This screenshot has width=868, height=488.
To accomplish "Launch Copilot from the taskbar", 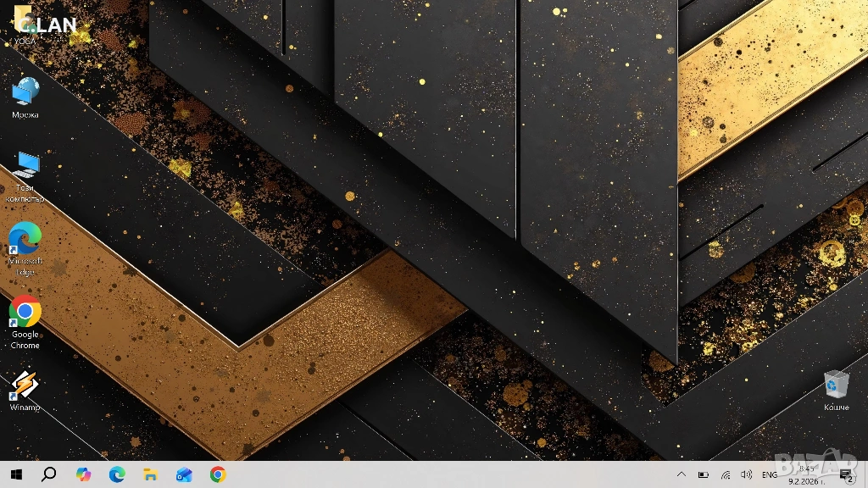I will (83, 474).
